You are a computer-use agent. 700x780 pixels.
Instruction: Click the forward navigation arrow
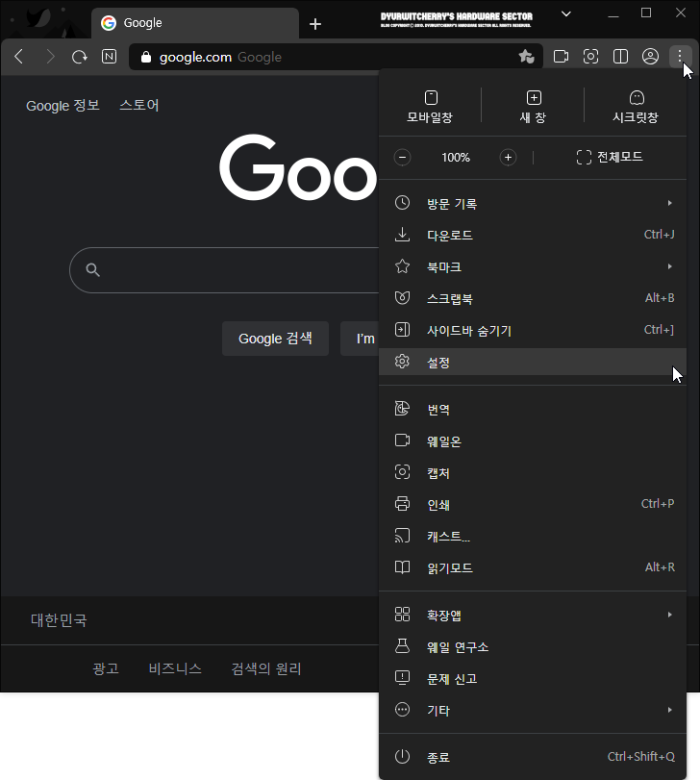50,57
